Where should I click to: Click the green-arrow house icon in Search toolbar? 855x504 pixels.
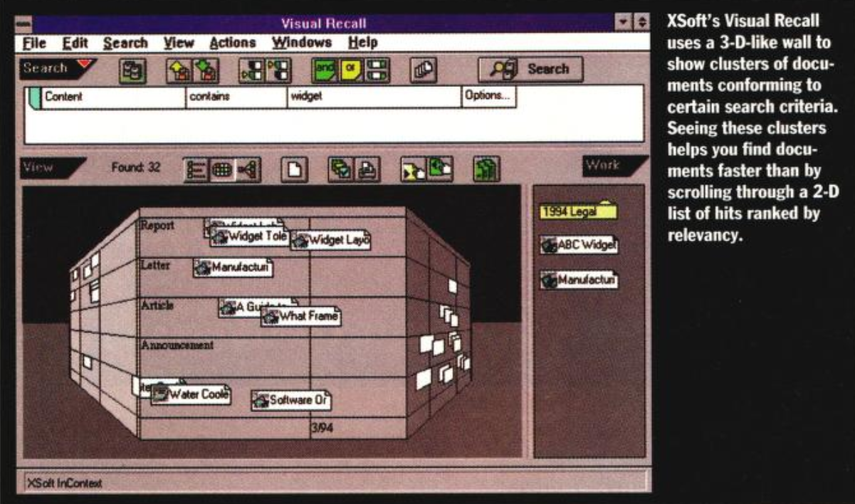[205, 70]
